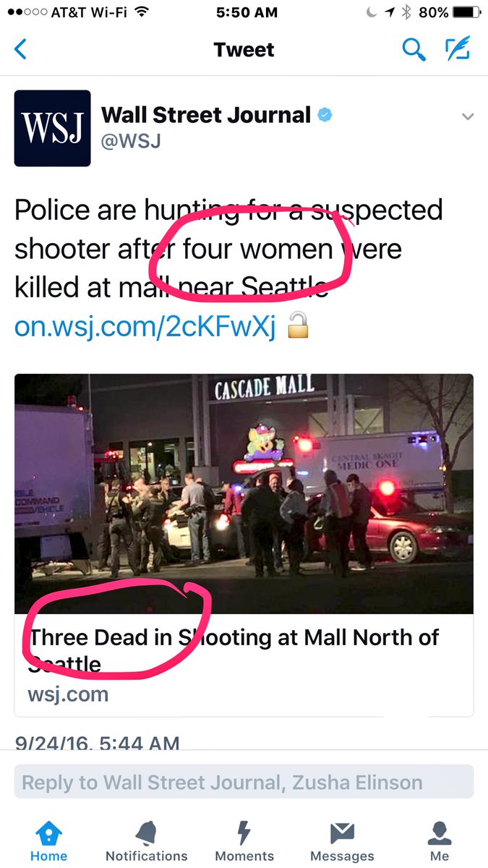Open the WSJ profile avatar
This screenshot has width=488, height=868.
(x=52, y=128)
